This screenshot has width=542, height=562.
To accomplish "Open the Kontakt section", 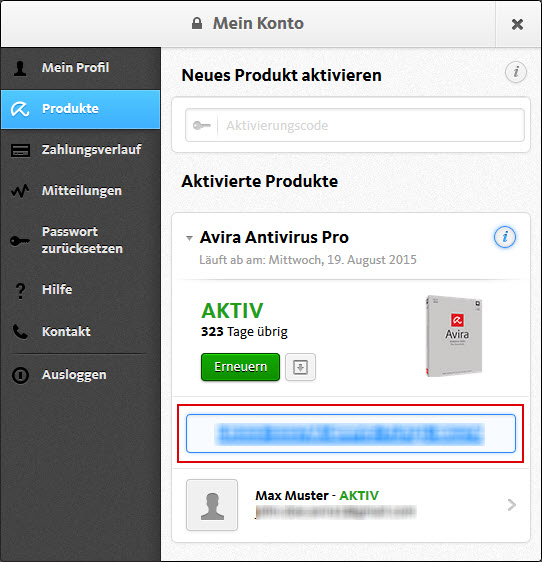I will (x=80, y=331).
